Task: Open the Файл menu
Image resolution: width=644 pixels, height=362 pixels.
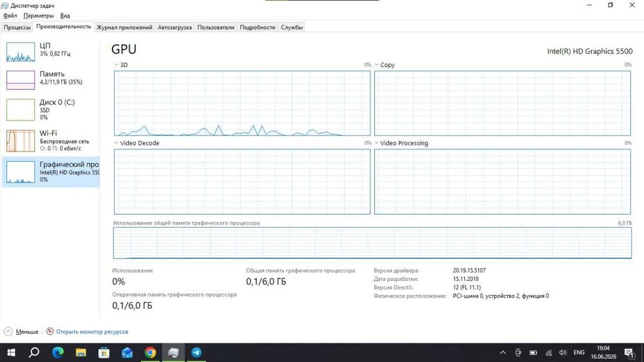Action: (x=10, y=15)
